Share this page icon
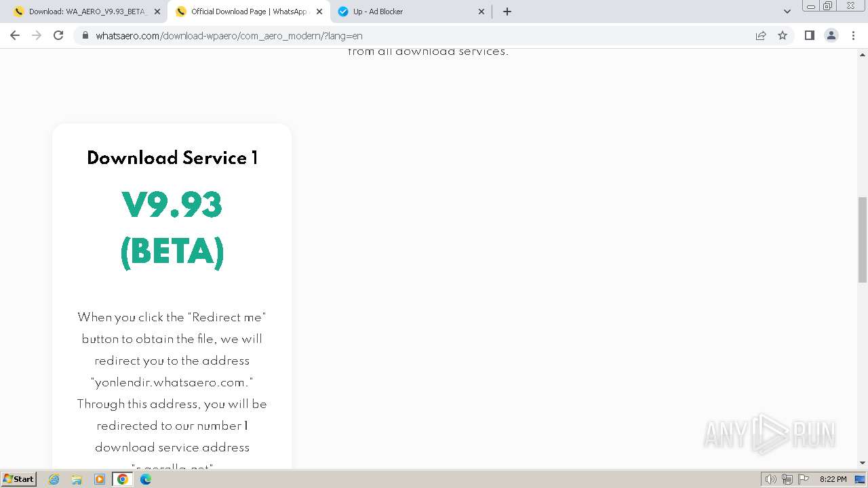The height and width of the screenshot is (488, 868). [761, 35]
